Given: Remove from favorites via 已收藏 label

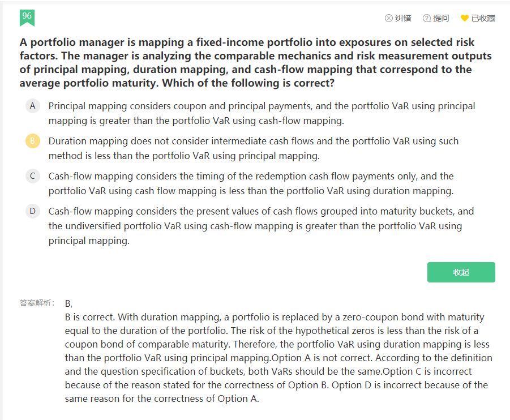Looking at the screenshot, I should (x=483, y=18).
